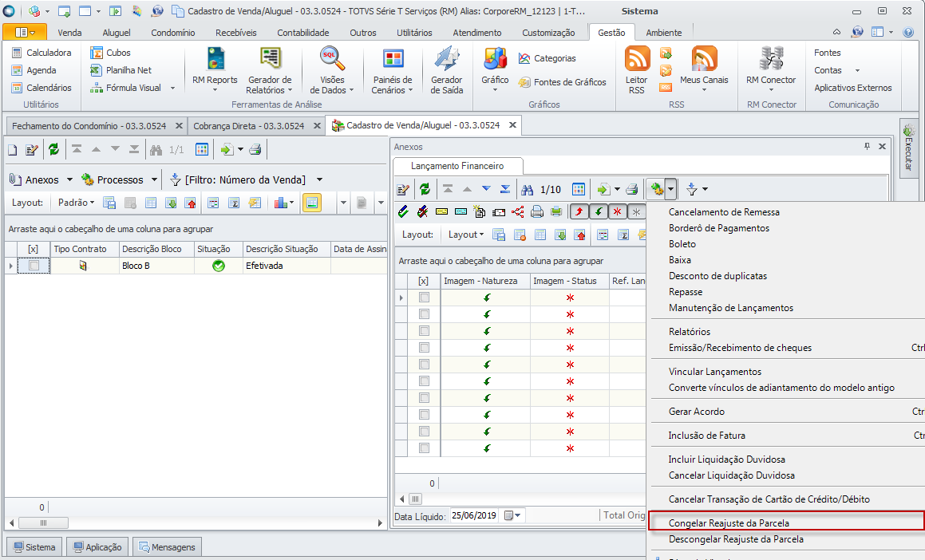Click Anexos grid horizontal scrollbar thumb
Viewport: 925px width, 560px height.
point(415,499)
